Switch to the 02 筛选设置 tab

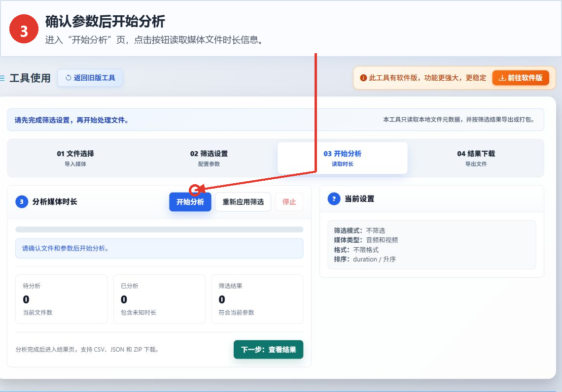click(x=209, y=158)
